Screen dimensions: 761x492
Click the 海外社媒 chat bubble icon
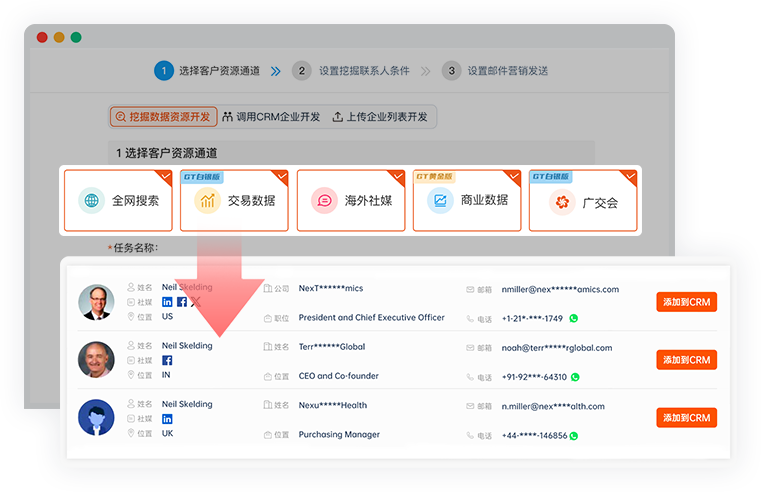click(x=324, y=200)
